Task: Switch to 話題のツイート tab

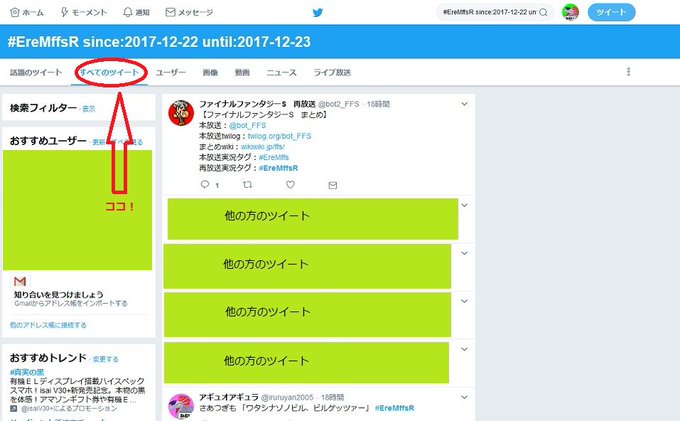Action: (36, 72)
